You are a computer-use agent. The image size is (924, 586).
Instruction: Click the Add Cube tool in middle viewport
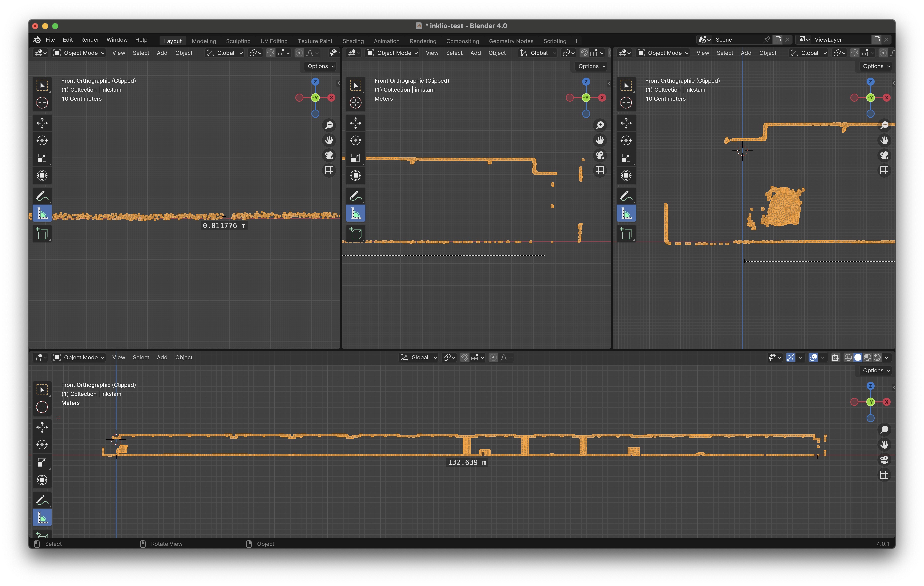[x=355, y=234]
